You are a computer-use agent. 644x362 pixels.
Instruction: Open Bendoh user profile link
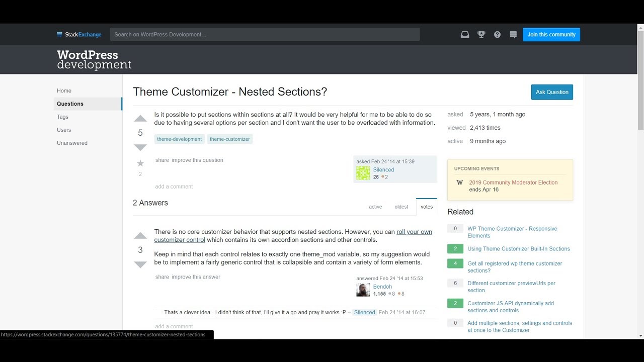pyautogui.click(x=382, y=287)
